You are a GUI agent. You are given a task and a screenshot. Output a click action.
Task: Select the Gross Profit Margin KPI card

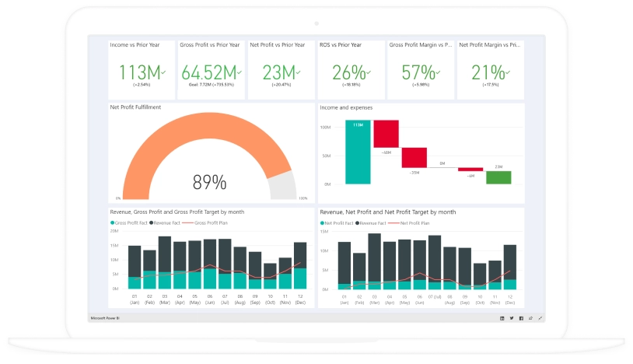[x=420, y=70]
